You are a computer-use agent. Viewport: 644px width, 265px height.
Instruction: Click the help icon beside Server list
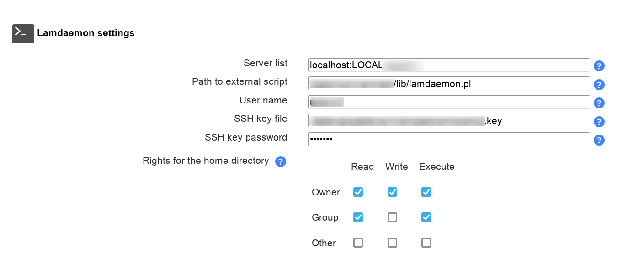coord(599,66)
